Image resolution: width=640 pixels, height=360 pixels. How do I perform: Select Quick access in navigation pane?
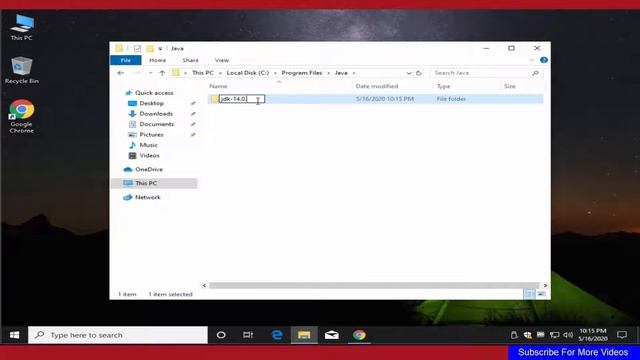point(154,93)
